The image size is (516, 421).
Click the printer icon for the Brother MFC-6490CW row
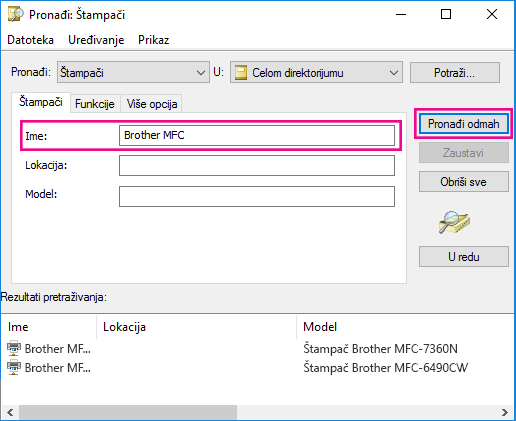coord(14,367)
